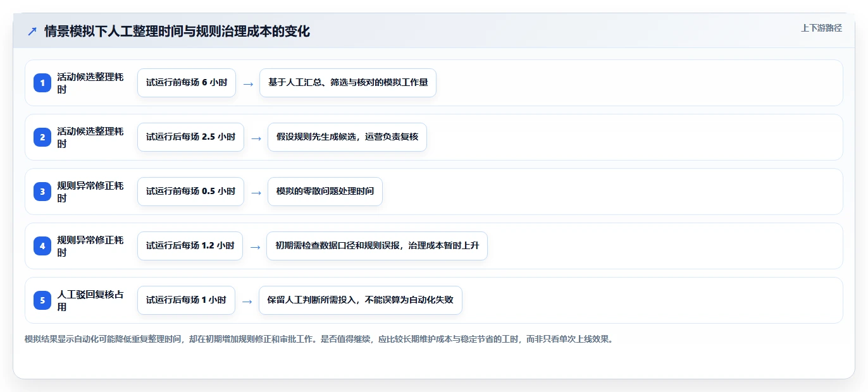Click the panel title 情景模拟下人工整理时间与规则治理成本的变化
Image resolution: width=868 pixels, height=392 pixels.
click(x=177, y=32)
